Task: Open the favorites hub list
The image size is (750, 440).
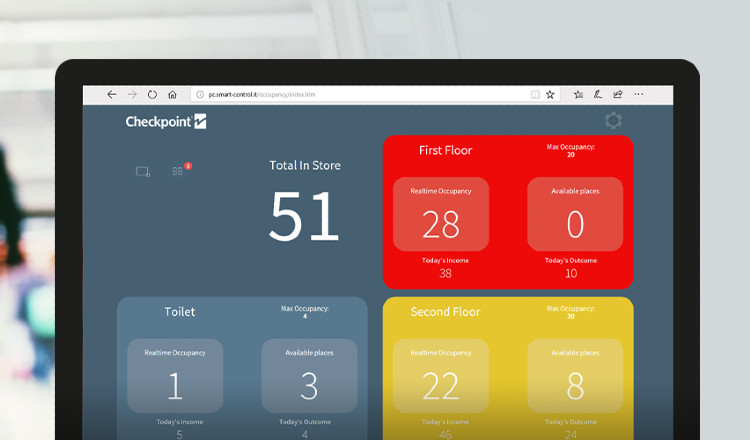Action: click(x=578, y=94)
